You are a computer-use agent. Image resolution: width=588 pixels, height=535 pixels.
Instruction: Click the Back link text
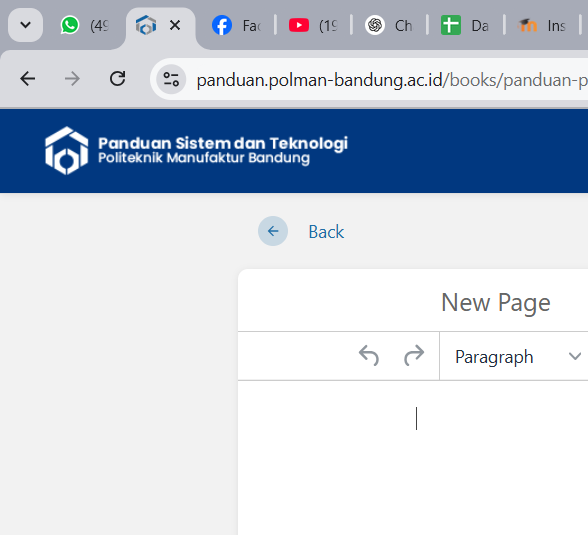(x=326, y=232)
